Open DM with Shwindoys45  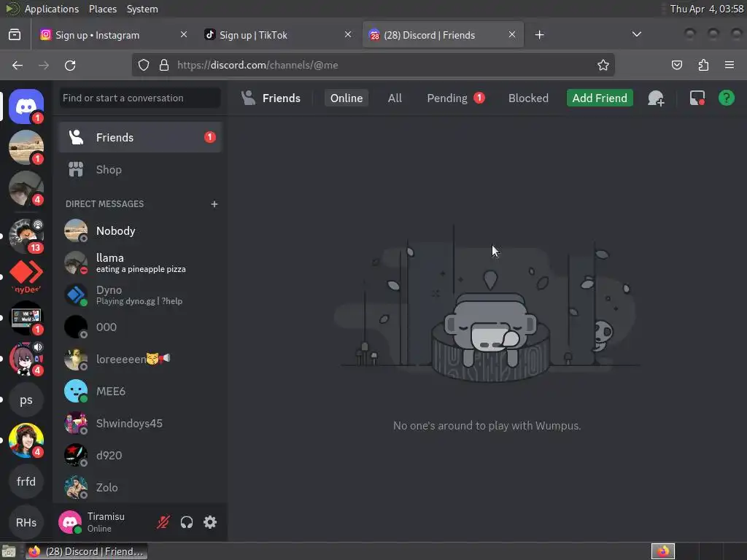[141, 424]
